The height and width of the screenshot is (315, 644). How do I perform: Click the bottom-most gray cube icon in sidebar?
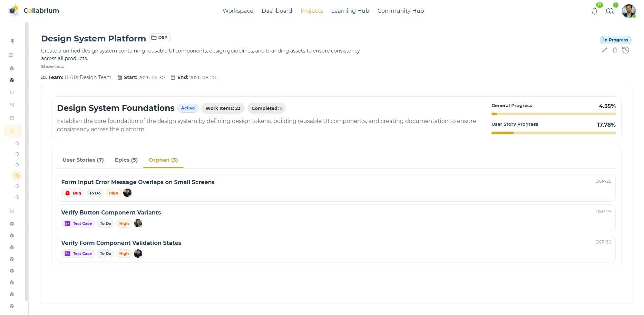coord(12,306)
